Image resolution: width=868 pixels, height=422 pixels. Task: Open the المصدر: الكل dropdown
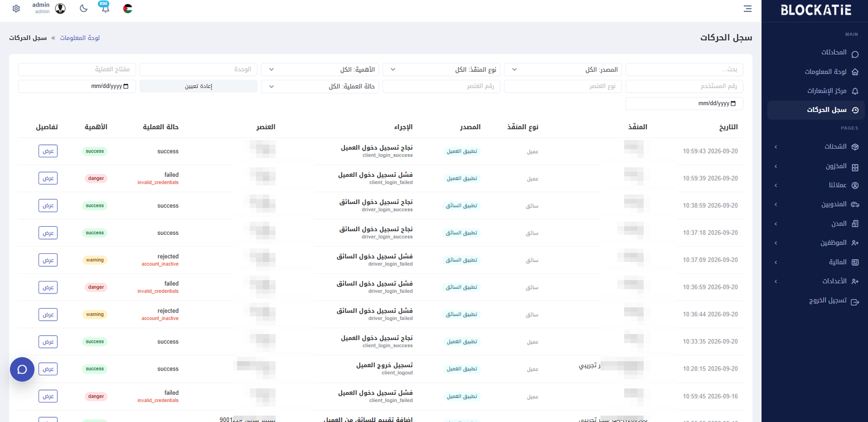click(563, 69)
